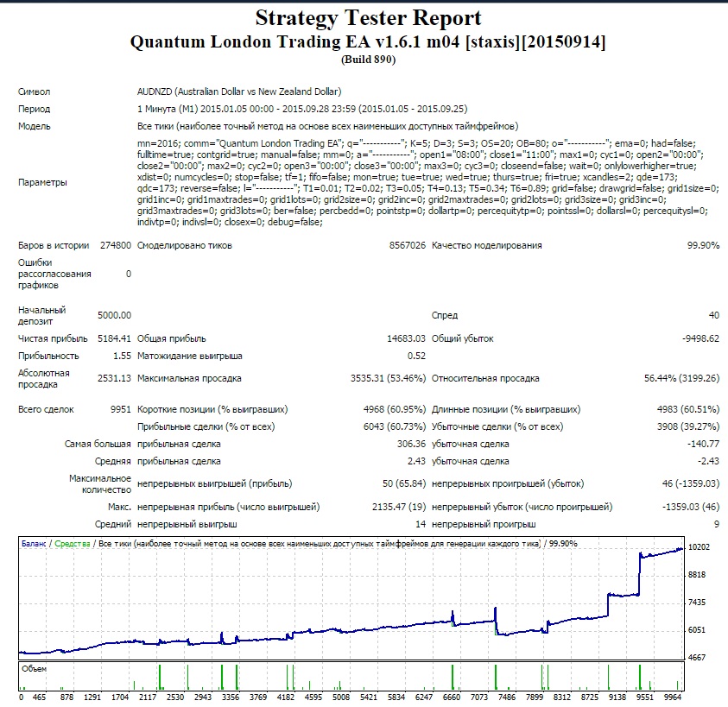Select the bars in history value 274800
Image resolution: width=728 pixels, height=707 pixels.
tap(116, 245)
